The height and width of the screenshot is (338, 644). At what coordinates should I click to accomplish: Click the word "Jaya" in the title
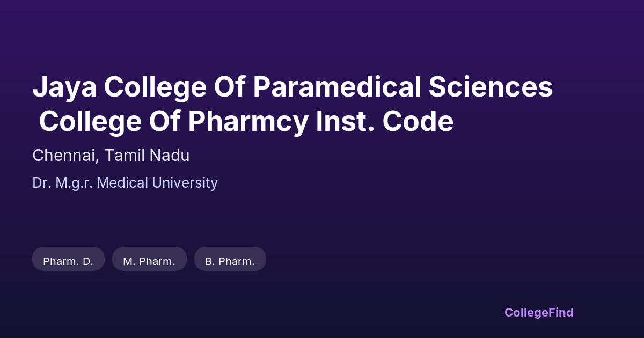click(64, 87)
